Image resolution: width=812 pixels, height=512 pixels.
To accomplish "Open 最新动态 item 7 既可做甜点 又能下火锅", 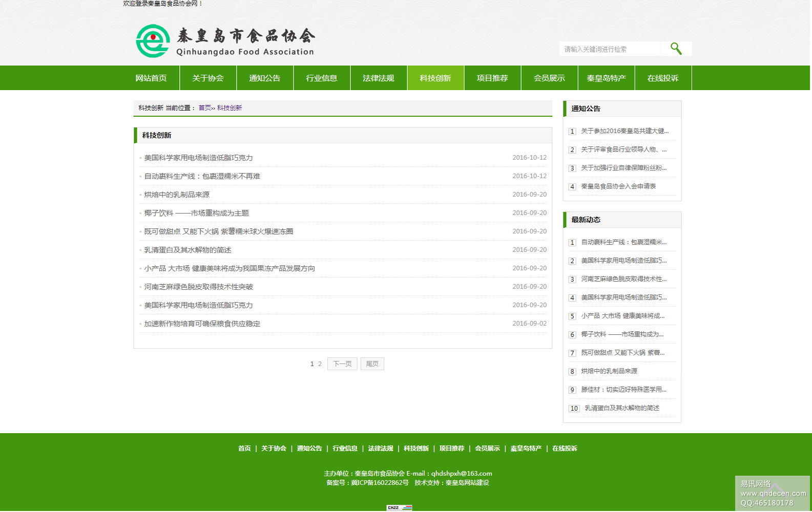I will (622, 353).
